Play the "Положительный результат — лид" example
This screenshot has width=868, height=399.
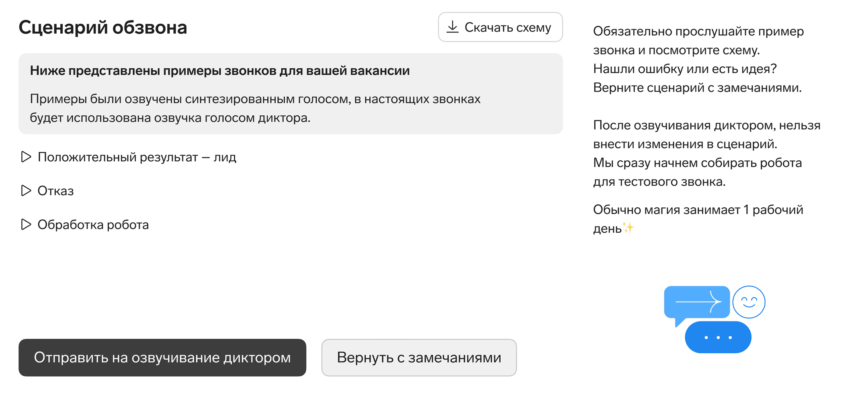point(26,157)
